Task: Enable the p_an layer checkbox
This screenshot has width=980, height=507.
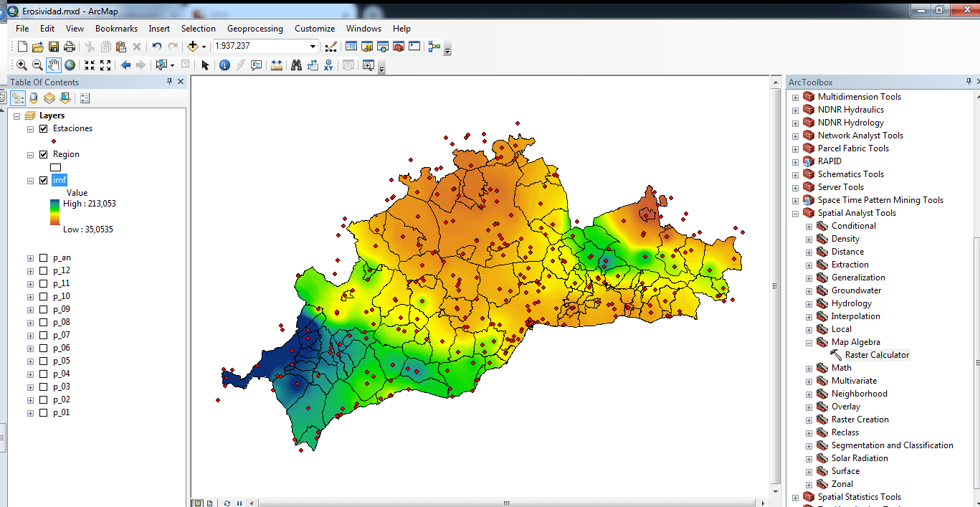Action: [44, 258]
